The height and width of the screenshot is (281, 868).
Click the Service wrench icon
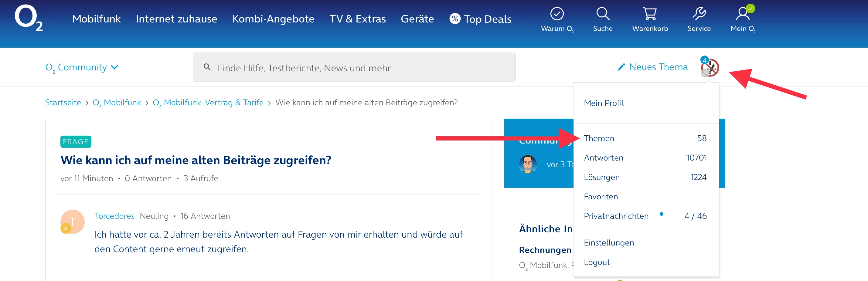pyautogui.click(x=699, y=14)
